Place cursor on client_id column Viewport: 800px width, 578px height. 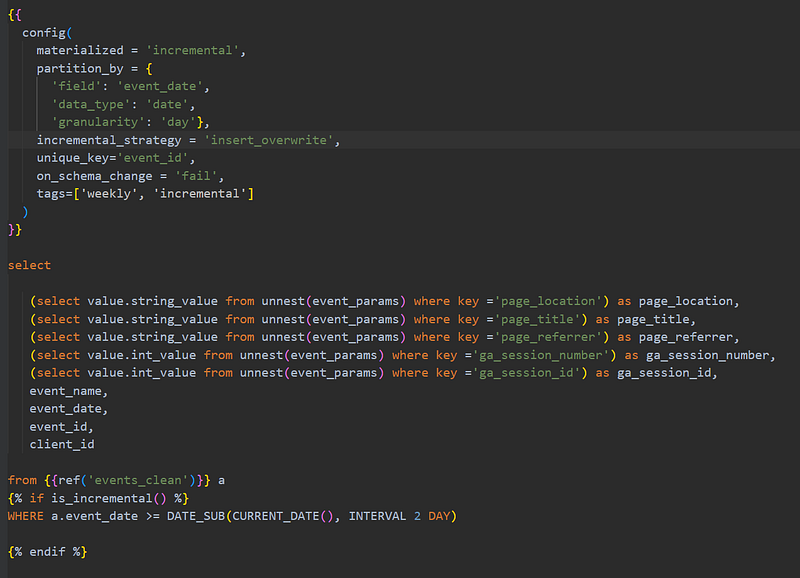tap(62, 444)
